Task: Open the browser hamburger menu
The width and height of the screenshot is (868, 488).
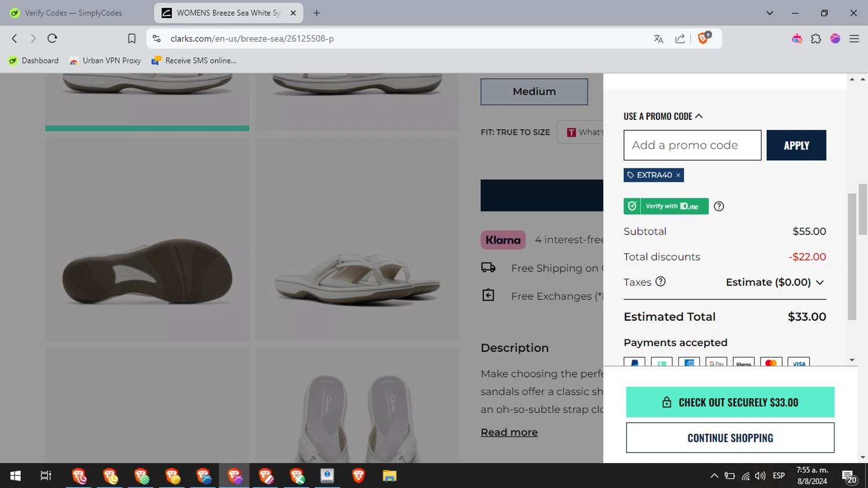Action: 854,39
